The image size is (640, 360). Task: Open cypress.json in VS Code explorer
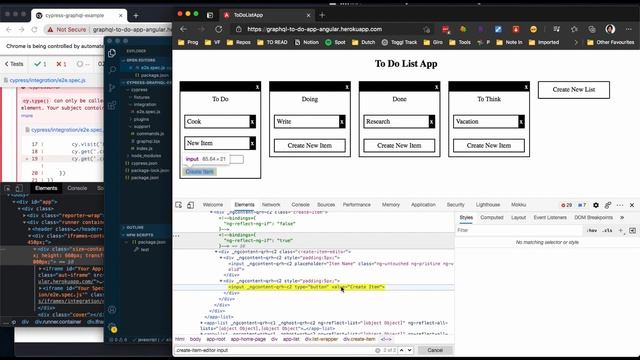pos(144,163)
